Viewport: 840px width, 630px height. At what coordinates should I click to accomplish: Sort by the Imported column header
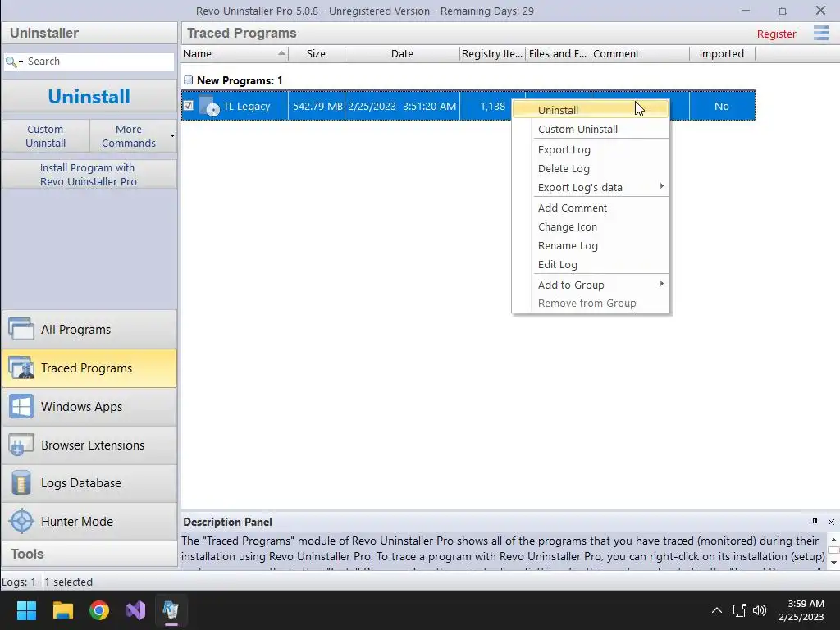(722, 53)
